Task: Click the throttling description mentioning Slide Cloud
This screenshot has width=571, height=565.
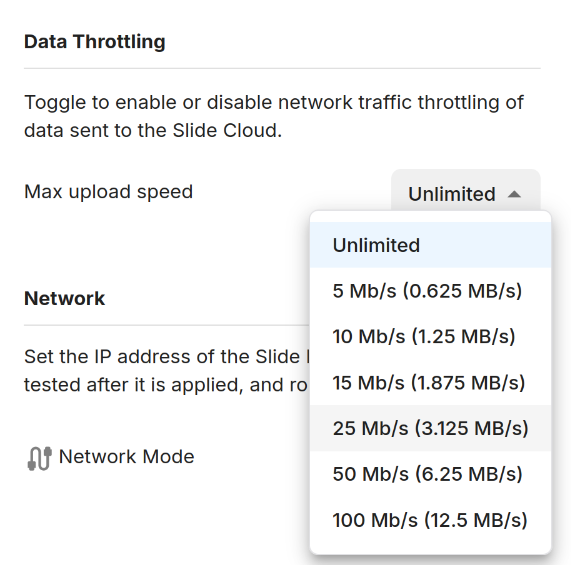Action: 273,116
